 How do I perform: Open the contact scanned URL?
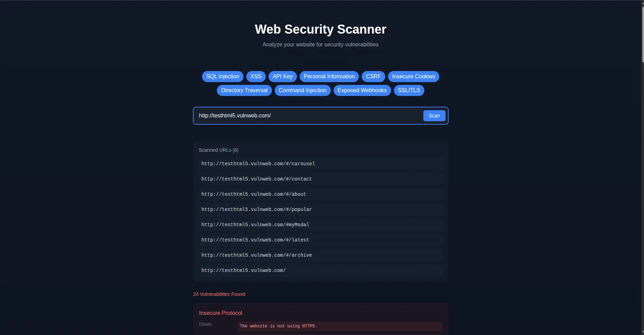click(x=257, y=179)
